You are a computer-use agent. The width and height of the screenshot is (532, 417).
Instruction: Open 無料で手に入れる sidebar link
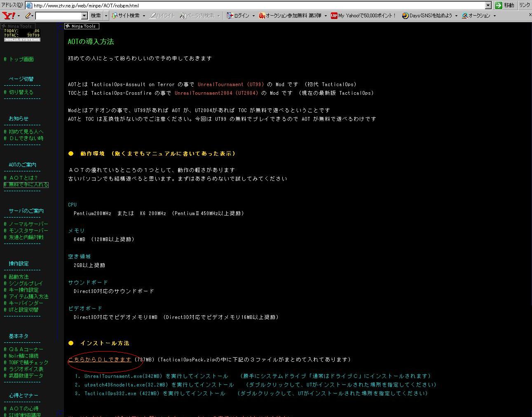click(28, 185)
